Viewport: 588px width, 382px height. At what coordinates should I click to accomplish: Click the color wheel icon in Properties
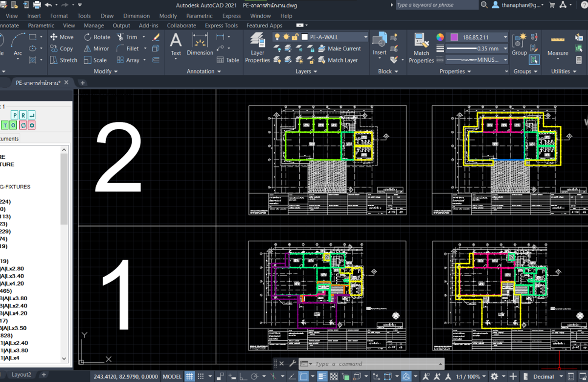pyautogui.click(x=440, y=37)
